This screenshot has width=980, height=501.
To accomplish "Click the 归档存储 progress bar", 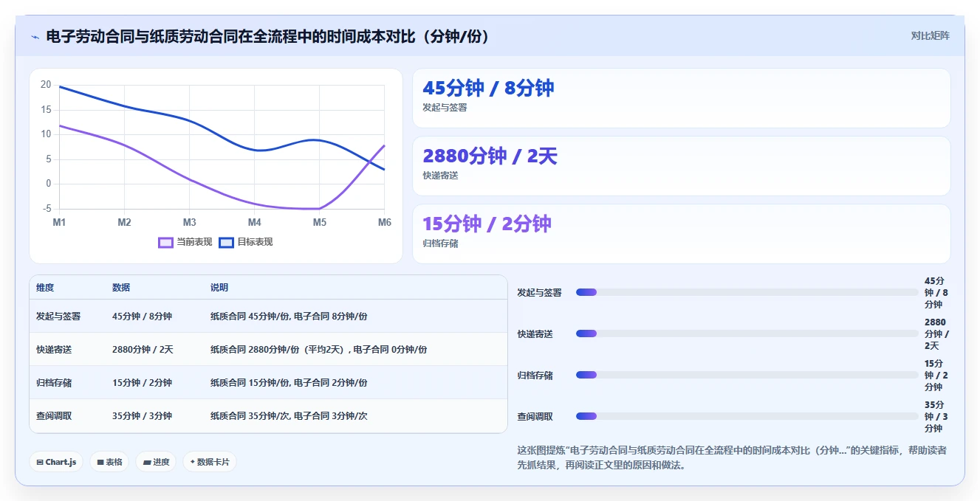I will coord(747,375).
